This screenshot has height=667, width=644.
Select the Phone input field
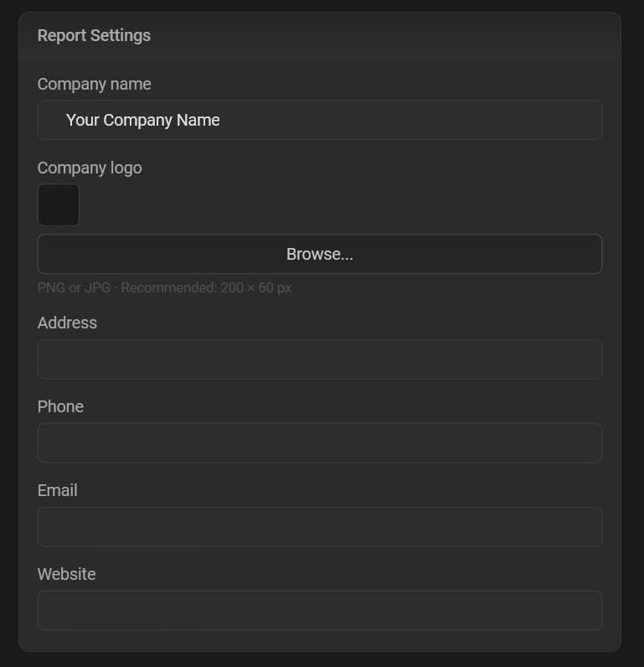coord(320,442)
